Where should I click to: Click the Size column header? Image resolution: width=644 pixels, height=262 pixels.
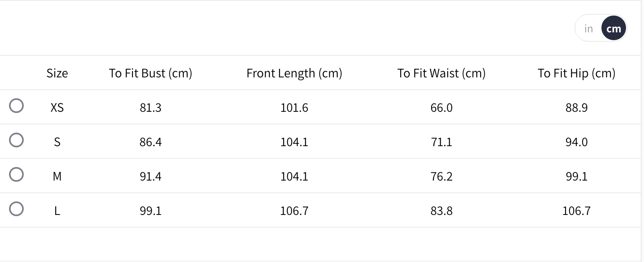click(x=57, y=73)
